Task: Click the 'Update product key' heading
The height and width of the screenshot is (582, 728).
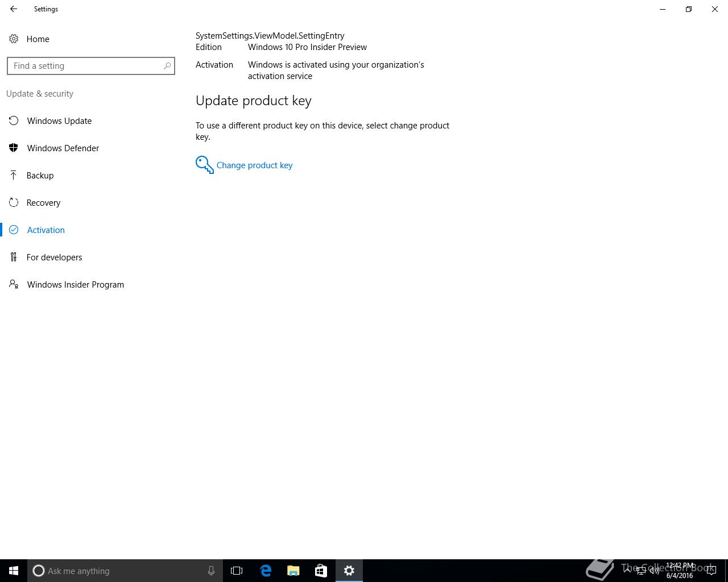Action: [x=254, y=101]
